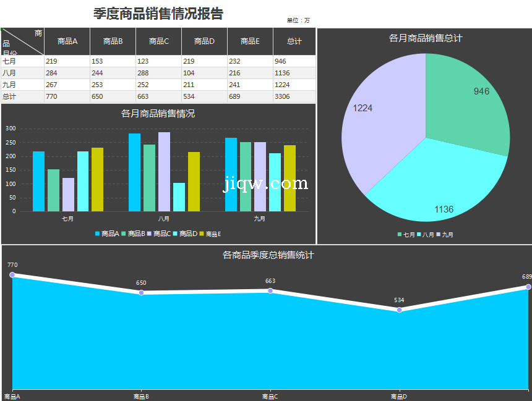Viewport: 532px width, 401px height.
Task: Click the 季度商品销售情况报告 report title
Action: coord(158,14)
